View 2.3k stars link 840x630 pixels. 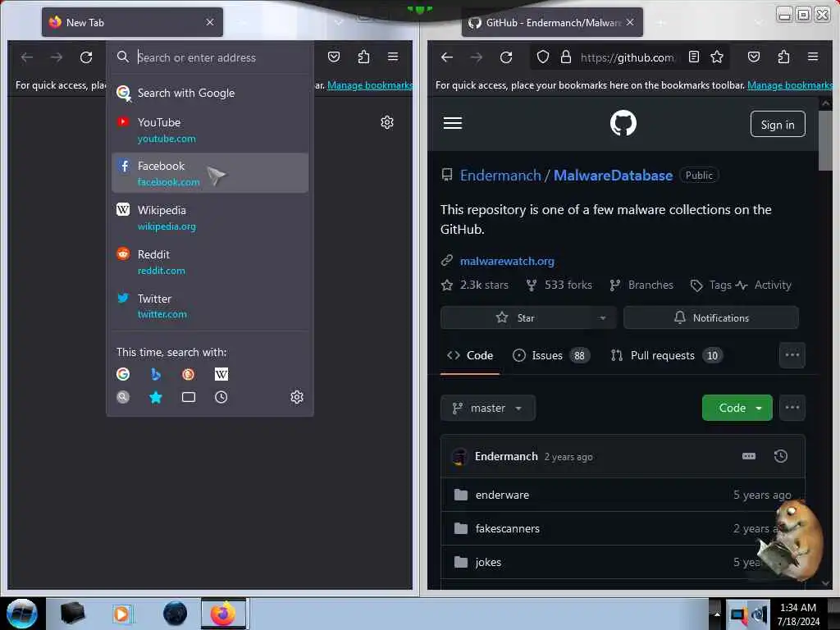[x=475, y=285]
